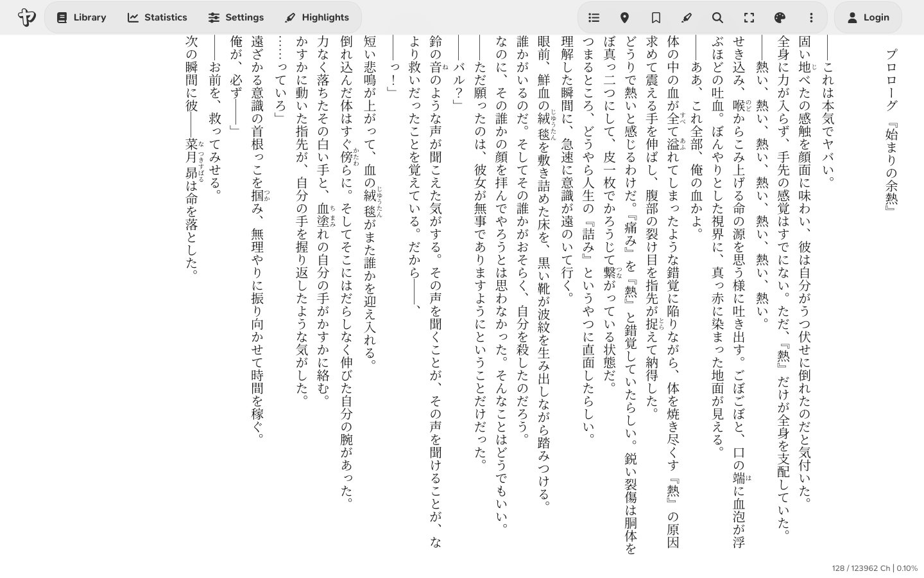Click the line ——ああ、これ全部、俺の血かよ。
The image size is (924, 578).
coord(697,135)
